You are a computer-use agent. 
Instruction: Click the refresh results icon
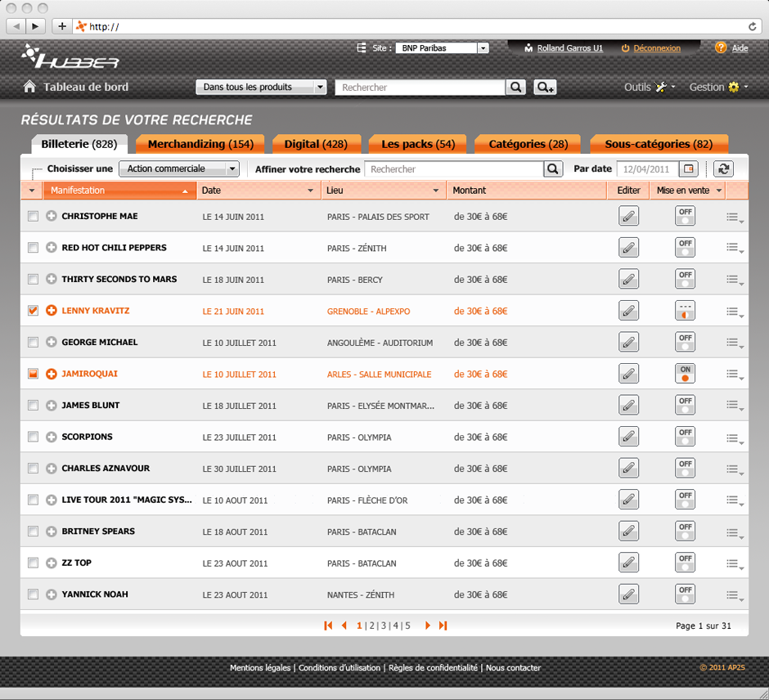click(x=723, y=169)
